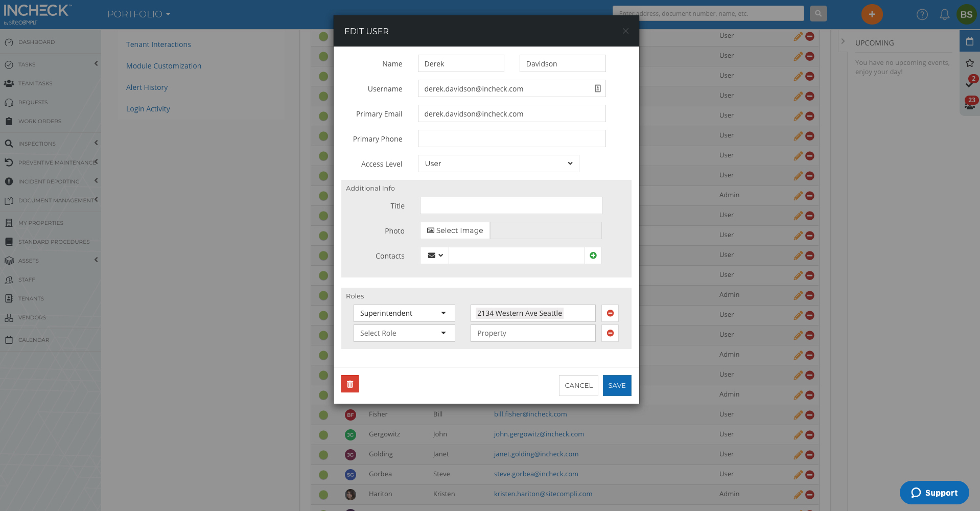Click the orange plus create button
The width and height of the screenshot is (980, 511).
coord(872,14)
